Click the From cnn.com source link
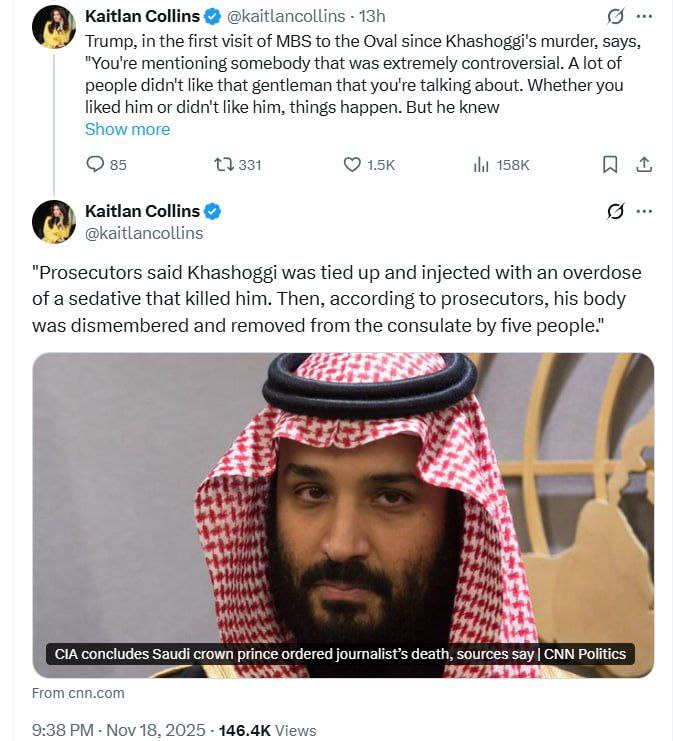Screen dimensions: 673x741 tap(78, 693)
